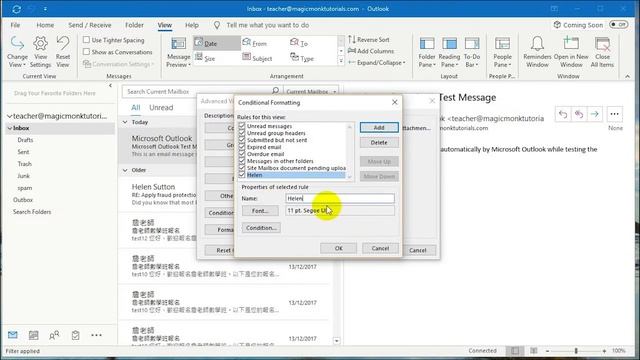Viewport: 640px width, 360px height.
Task: Enable Show as Conversations checkbox
Action: click(87, 52)
